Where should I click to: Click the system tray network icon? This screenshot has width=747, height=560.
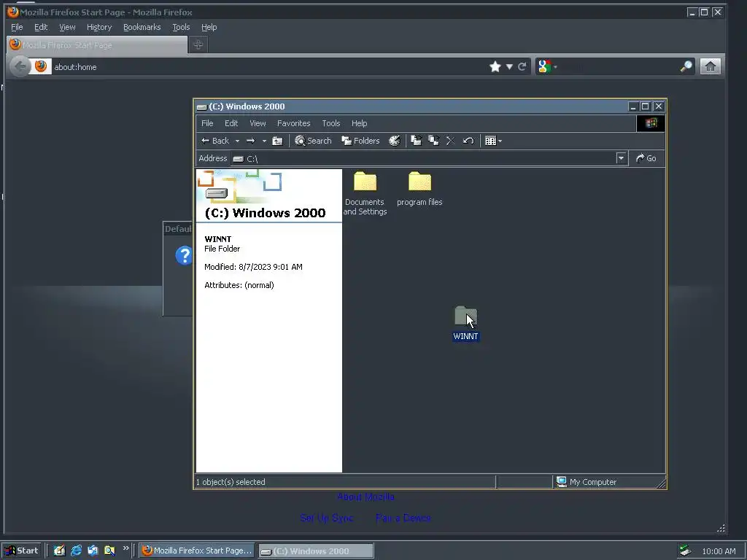[x=686, y=551]
